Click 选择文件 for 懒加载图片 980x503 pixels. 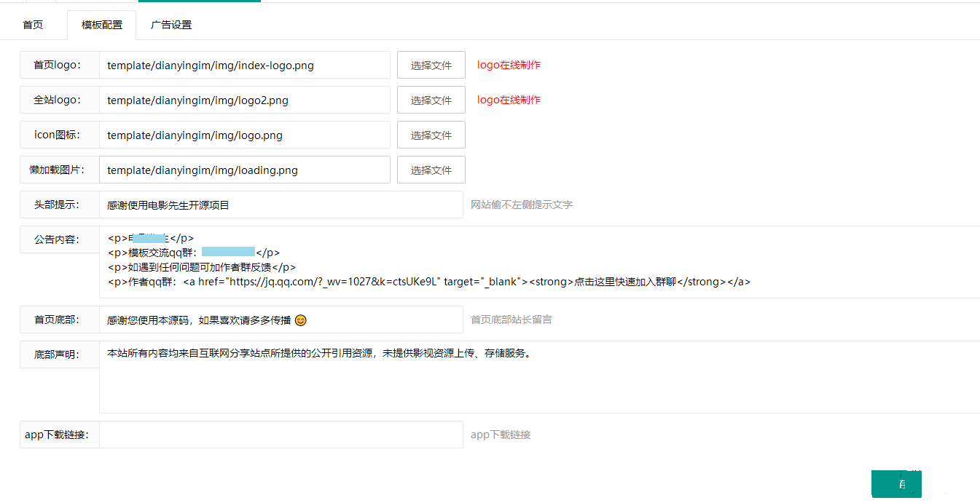point(431,170)
